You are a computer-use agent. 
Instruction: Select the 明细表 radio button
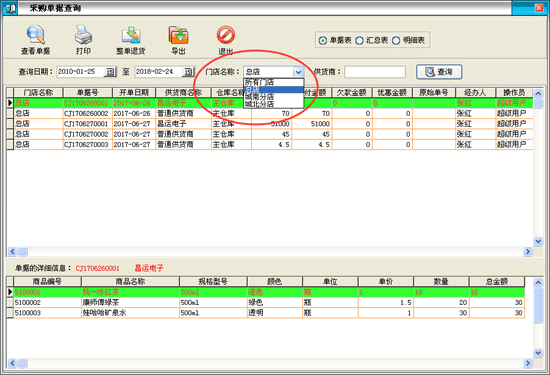396,41
